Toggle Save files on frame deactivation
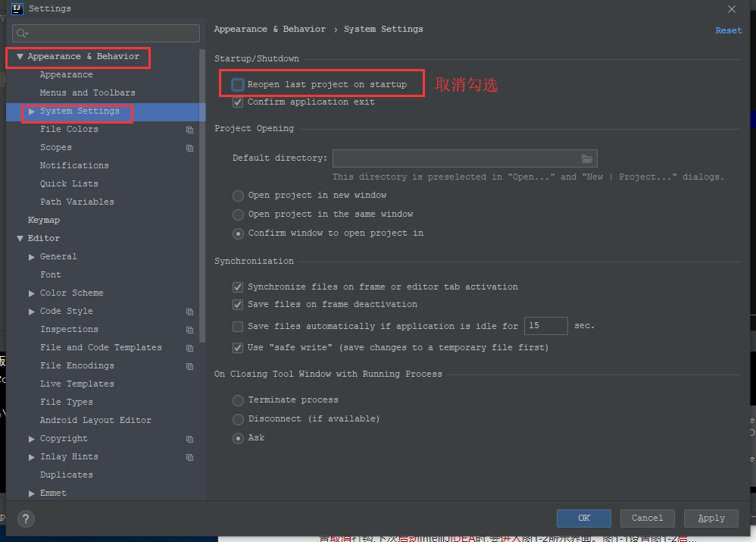 [x=238, y=305]
